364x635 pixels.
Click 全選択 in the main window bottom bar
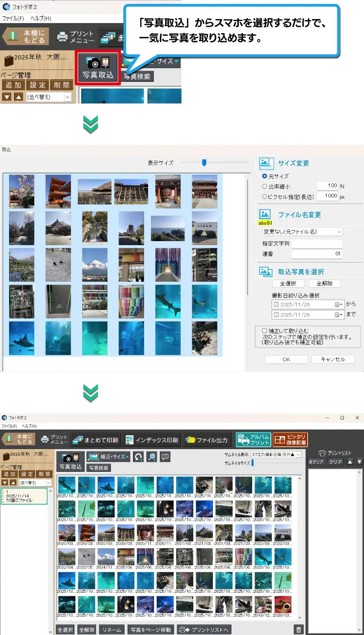tap(66, 629)
